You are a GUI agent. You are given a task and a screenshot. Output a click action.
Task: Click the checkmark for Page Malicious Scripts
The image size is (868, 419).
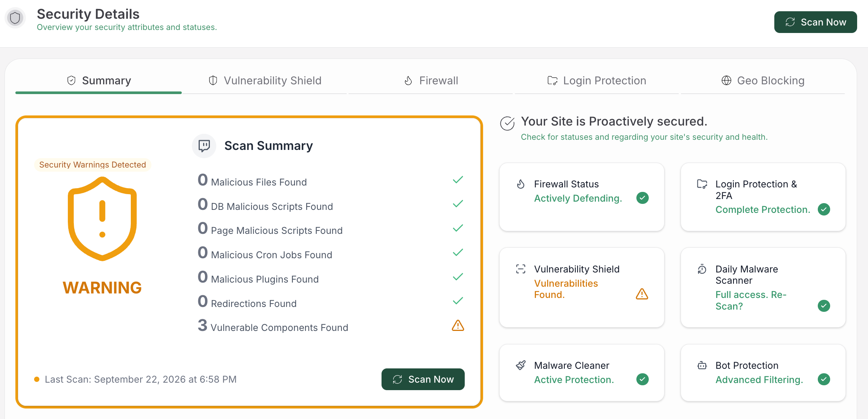pyautogui.click(x=458, y=228)
